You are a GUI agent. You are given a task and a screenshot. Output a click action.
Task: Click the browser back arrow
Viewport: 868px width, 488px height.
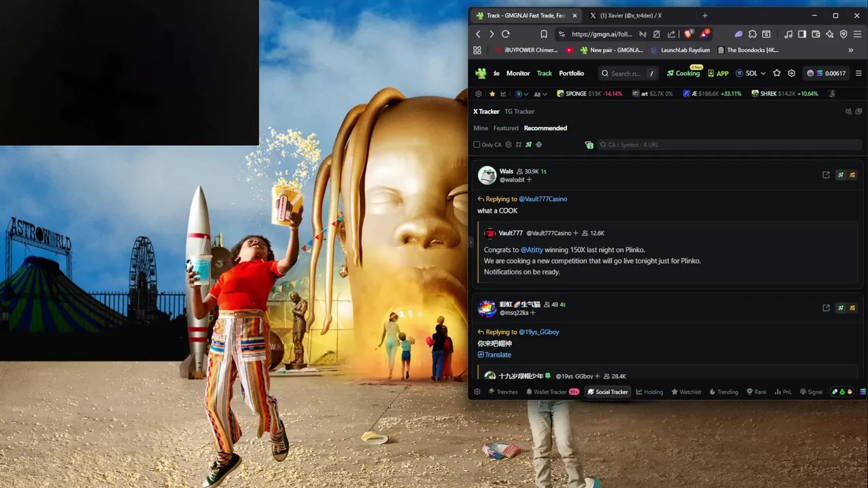click(x=478, y=34)
